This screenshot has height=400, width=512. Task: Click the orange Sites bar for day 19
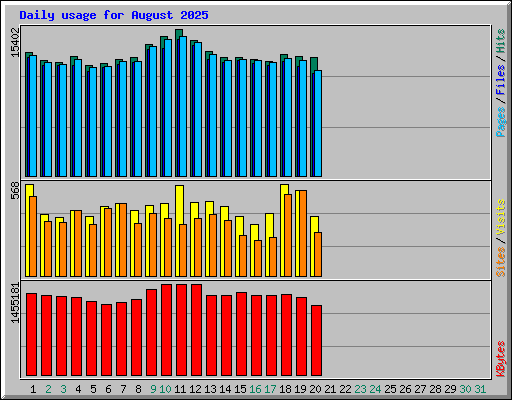(x=303, y=234)
